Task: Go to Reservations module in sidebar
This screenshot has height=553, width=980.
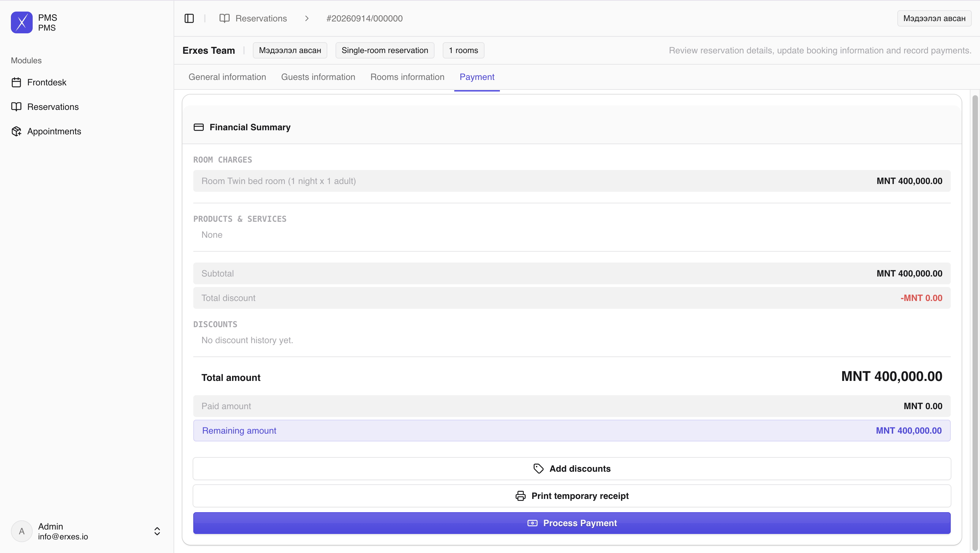Action: (53, 107)
